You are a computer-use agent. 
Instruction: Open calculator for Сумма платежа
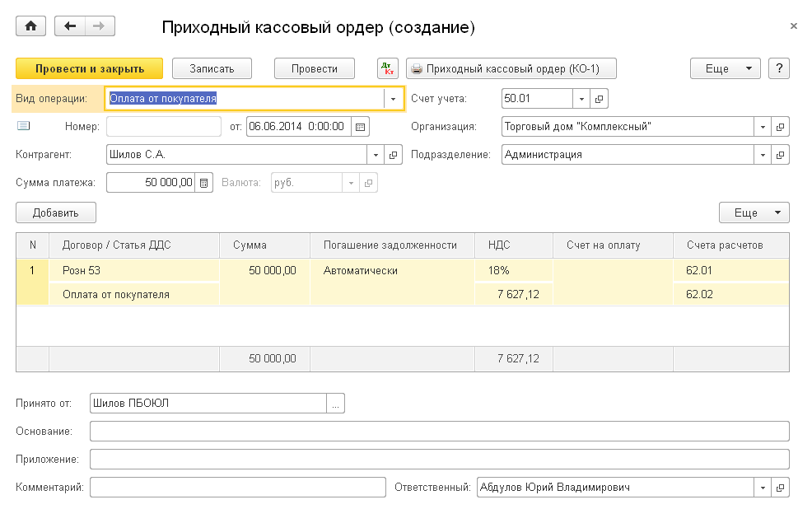tap(204, 183)
